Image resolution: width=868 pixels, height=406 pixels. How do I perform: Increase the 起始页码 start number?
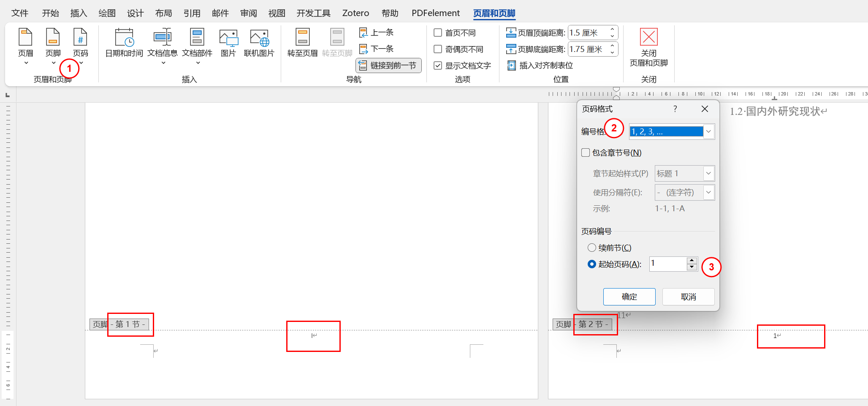point(692,261)
